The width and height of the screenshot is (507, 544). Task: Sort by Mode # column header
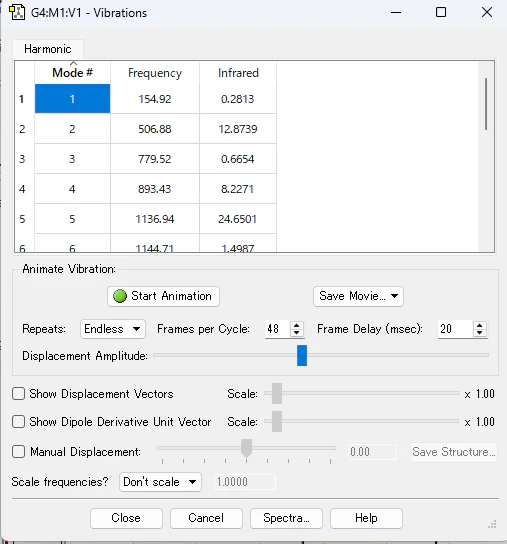point(73,73)
